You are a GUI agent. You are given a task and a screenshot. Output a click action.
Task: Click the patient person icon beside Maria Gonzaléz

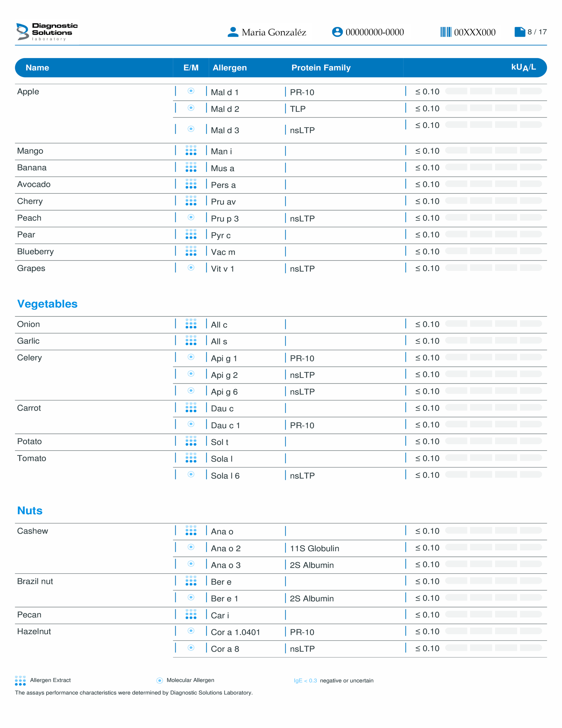click(x=233, y=32)
